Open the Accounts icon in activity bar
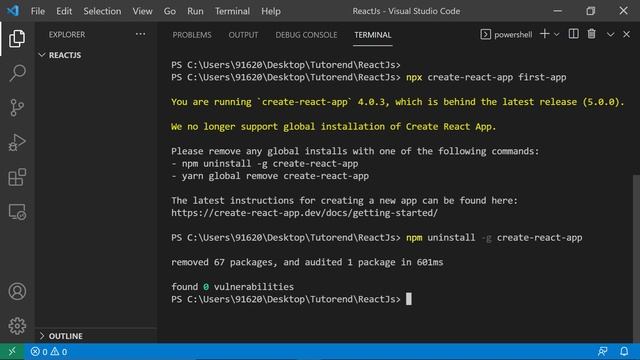Screen dimensions: 640x360 pyautogui.click(x=17, y=291)
